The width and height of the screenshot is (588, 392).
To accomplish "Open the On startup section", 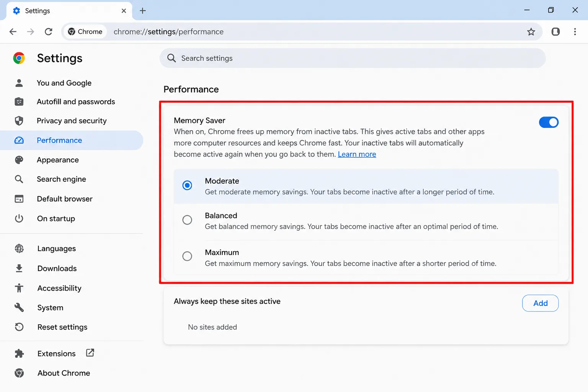I will click(72, 219).
